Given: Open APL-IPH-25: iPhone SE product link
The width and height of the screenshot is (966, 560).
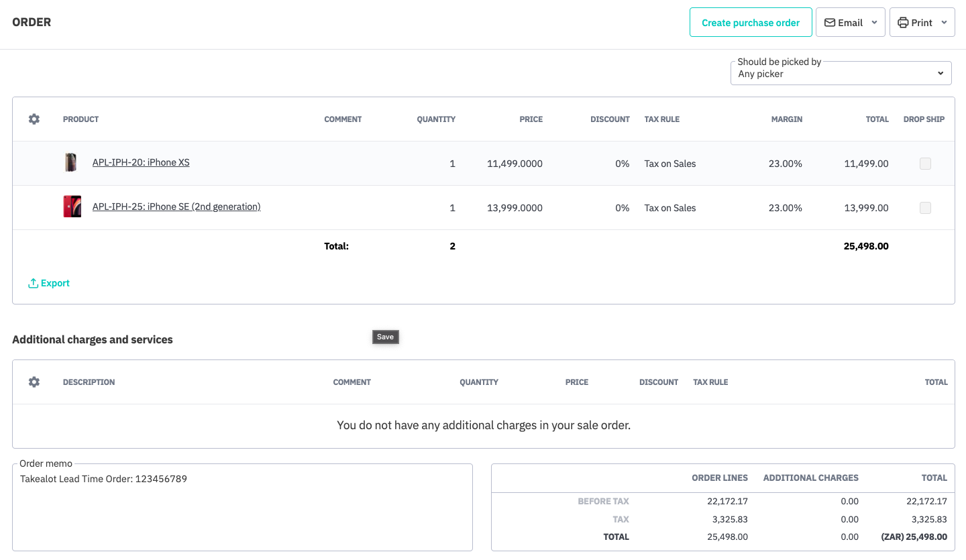Looking at the screenshot, I should [x=176, y=207].
